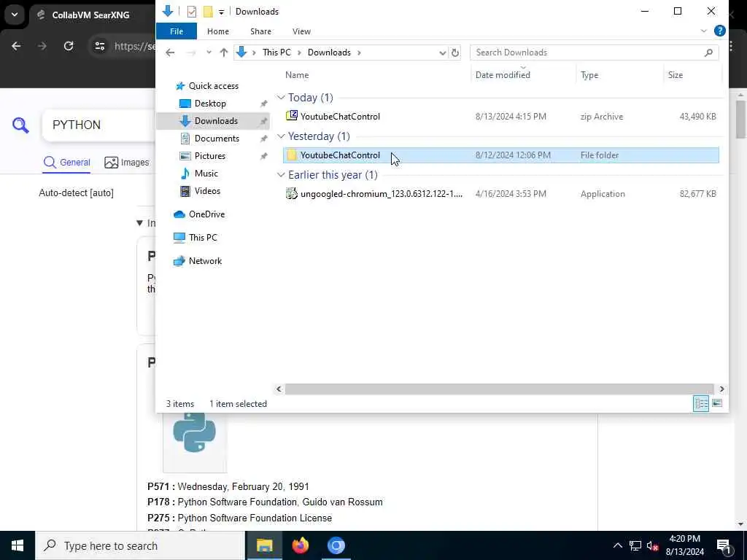The image size is (747, 560).
Task: Open Documents in the navigation pane
Action: click(x=217, y=139)
